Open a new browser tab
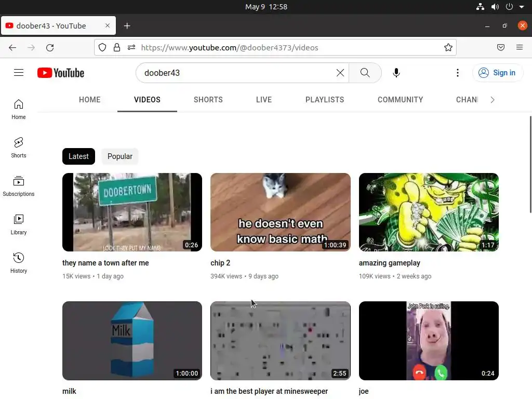Image resolution: width=532 pixels, height=399 pixels. (x=127, y=26)
